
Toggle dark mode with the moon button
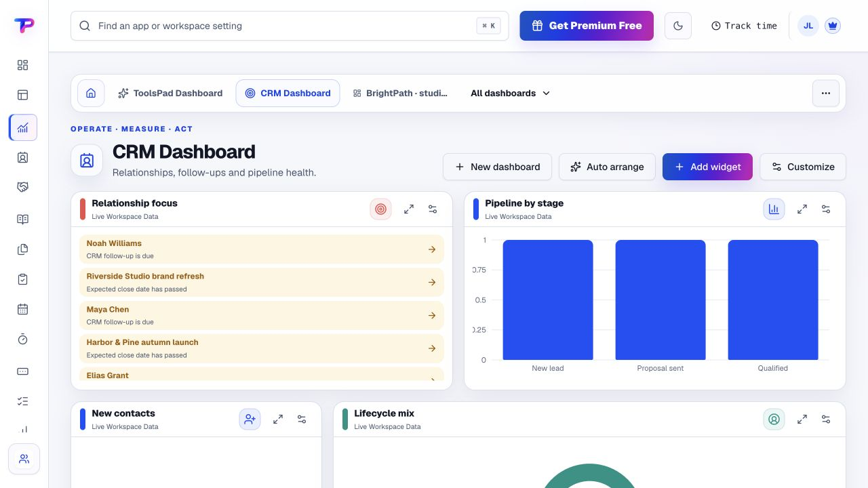(678, 26)
